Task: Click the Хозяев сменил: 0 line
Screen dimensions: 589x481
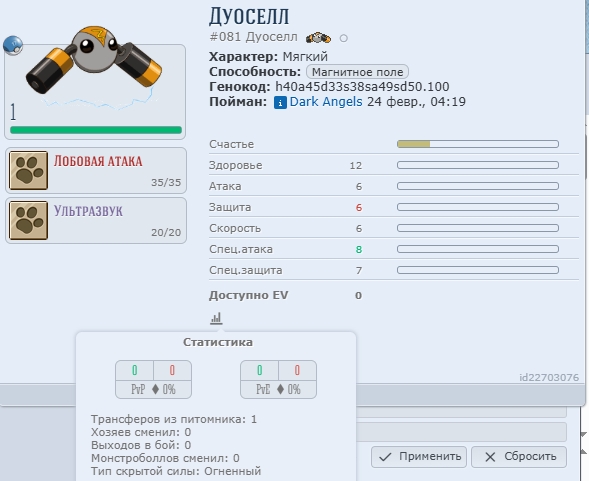Action: (141, 432)
